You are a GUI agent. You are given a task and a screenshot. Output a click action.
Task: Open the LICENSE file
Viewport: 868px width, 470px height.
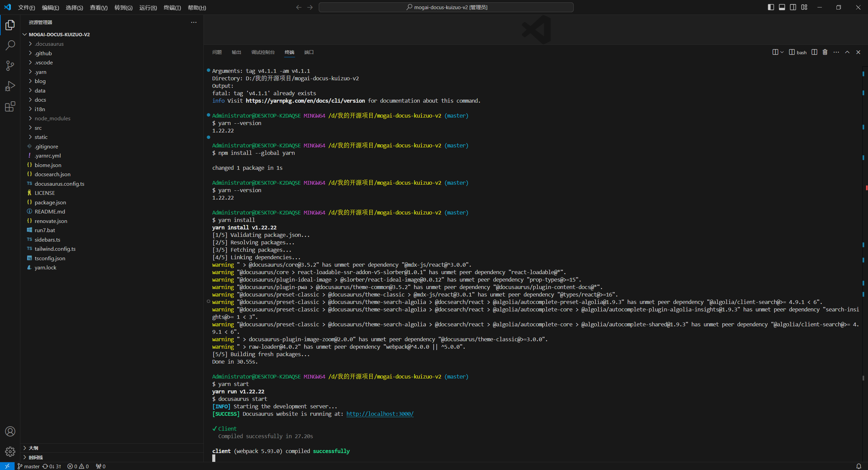112,193
